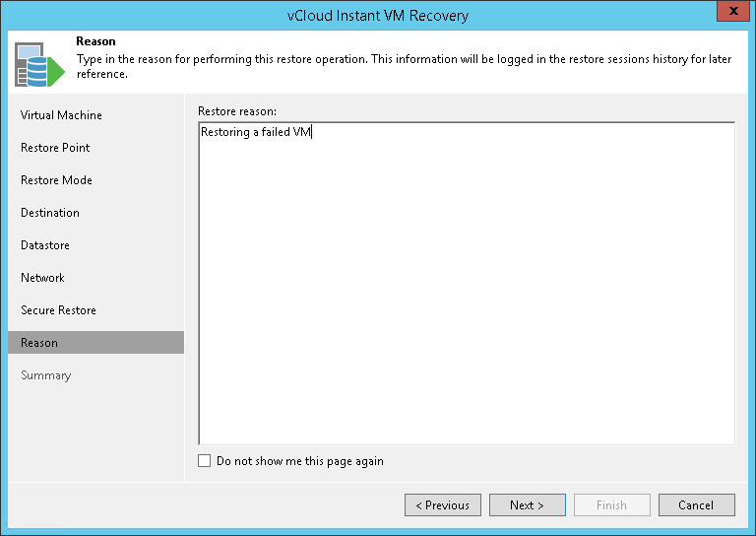Select the Secure Restore step
The width and height of the screenshot is (756, 536).
58,310
